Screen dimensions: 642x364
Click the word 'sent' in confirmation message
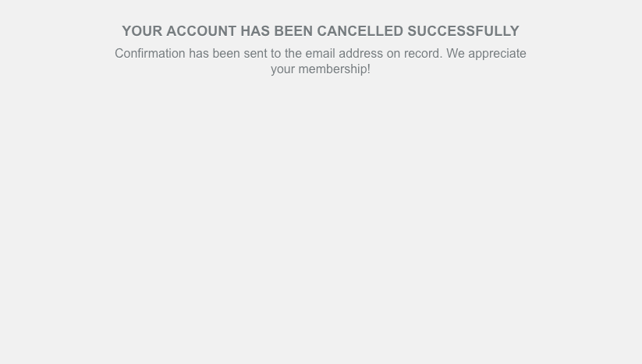pyautogui.click(x=255, y=54)
